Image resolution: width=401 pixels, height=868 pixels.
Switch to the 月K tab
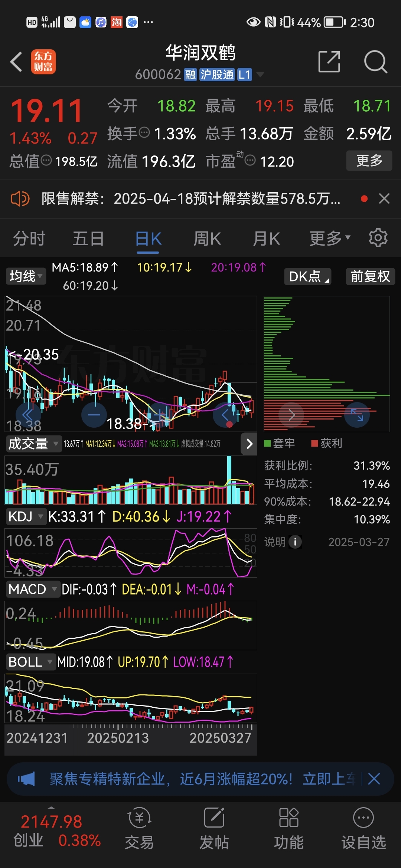(267, 239)
